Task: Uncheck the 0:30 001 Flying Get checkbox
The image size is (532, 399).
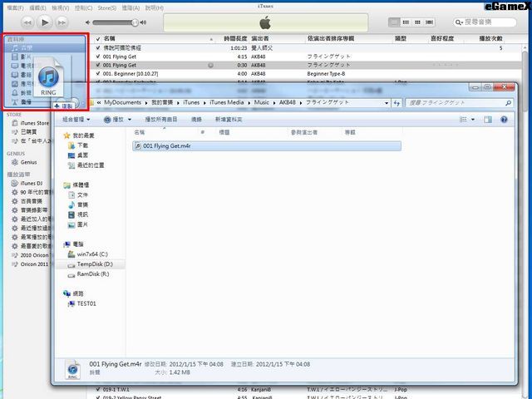Action: [98, 65]
